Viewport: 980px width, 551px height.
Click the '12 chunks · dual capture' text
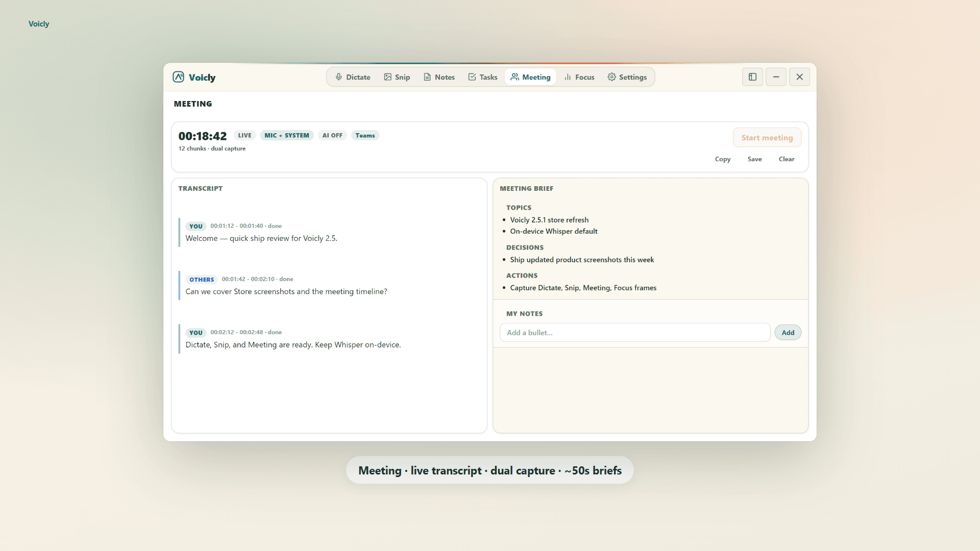pos(212,148)
